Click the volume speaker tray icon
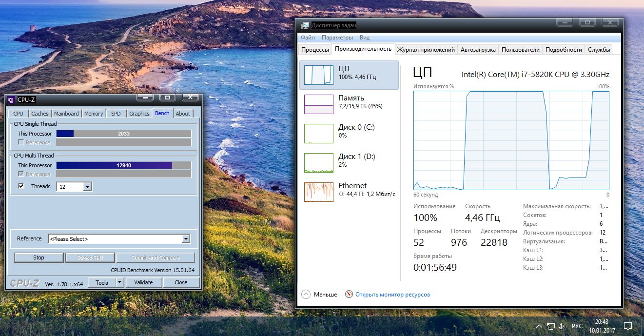This screenshot has height=336, width=644. [x=562, y=326]
